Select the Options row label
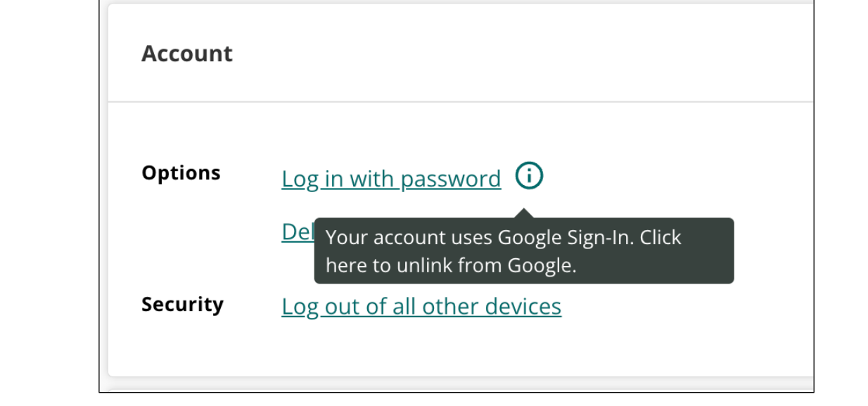 point(181,173)
